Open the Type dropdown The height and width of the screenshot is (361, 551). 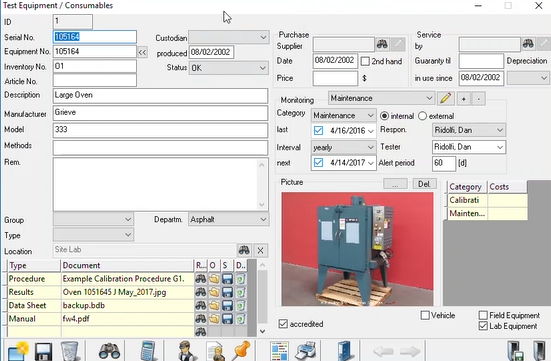[x=93, y=235]
